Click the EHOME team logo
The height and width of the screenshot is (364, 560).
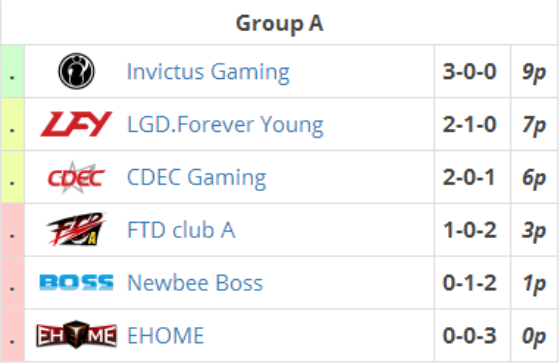tap(76, 335)
